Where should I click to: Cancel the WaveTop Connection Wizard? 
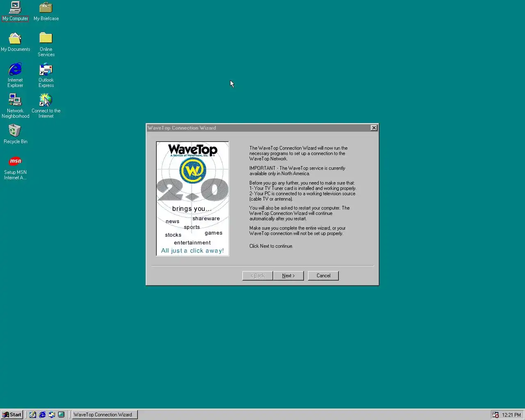click(x=323, y=276)
